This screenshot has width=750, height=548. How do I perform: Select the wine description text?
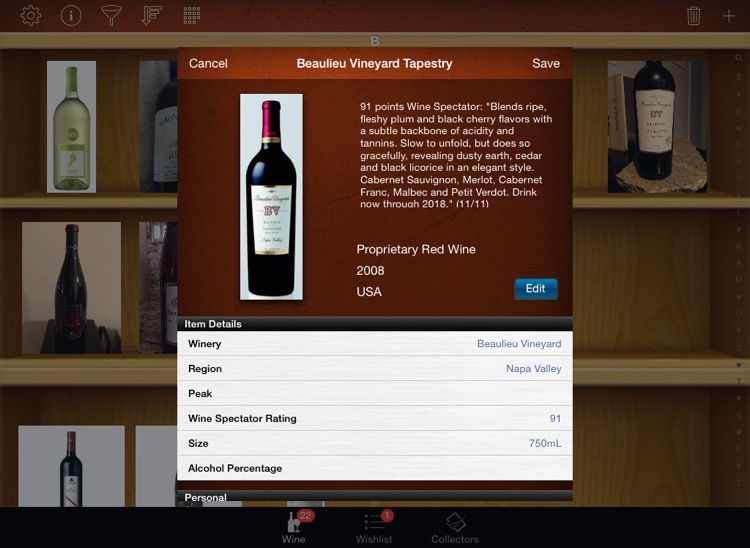click(456, 155)
